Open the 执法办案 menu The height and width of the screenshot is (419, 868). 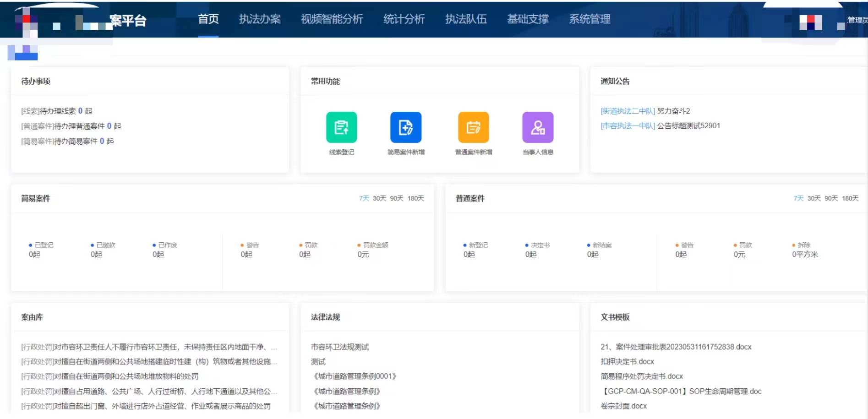click(260, 19)
